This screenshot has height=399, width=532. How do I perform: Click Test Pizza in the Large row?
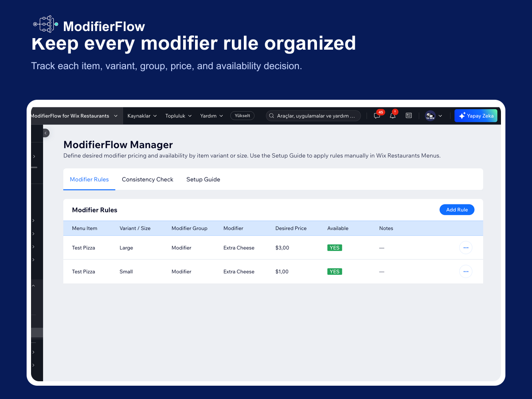point(83,248)
